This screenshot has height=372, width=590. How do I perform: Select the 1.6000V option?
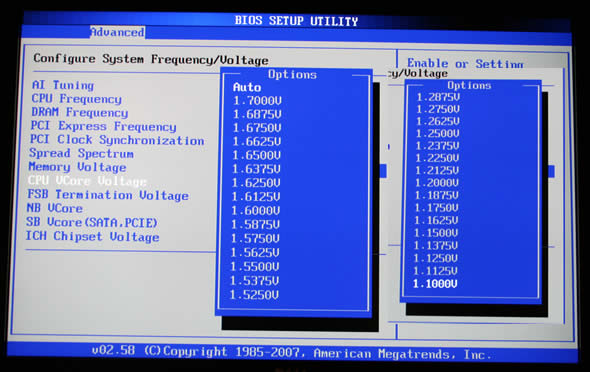(x=255, y=211)
